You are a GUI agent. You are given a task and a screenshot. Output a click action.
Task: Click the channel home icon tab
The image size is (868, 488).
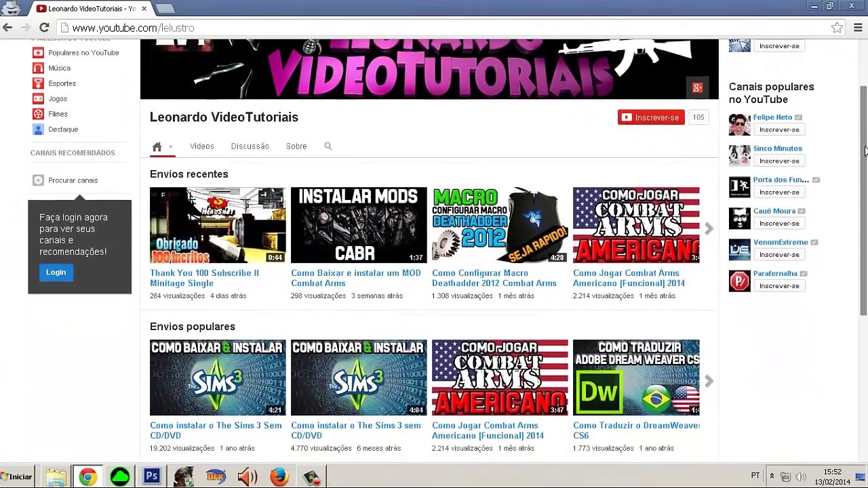pos(157,146)
